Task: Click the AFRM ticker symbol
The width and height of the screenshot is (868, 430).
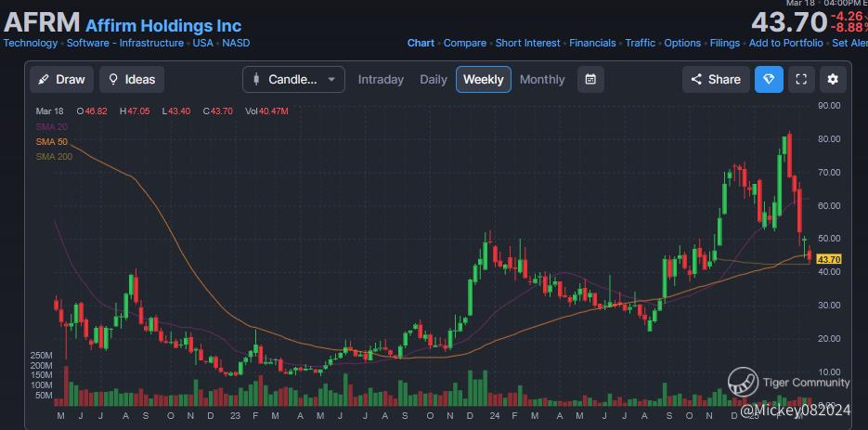Action: pyautogui.click(x=42, y=22)
